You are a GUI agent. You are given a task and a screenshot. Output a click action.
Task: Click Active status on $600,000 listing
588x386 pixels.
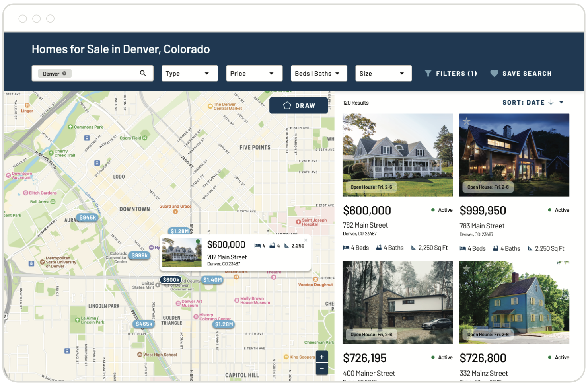click(442, 210)
